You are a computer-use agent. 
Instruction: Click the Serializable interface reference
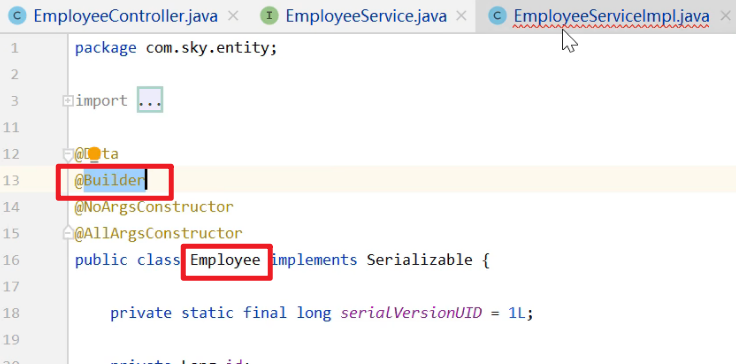419,260
